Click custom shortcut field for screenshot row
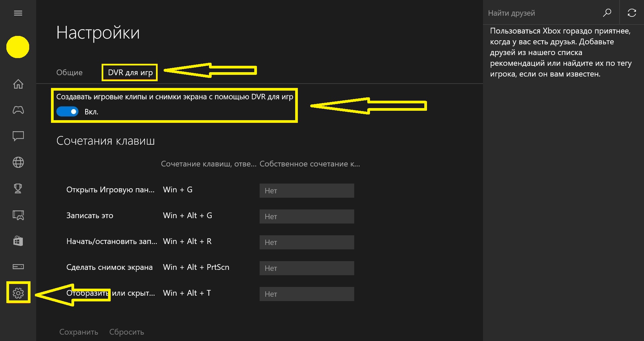Viewport: 644px width, 341px height. click(x=307, y=268)
